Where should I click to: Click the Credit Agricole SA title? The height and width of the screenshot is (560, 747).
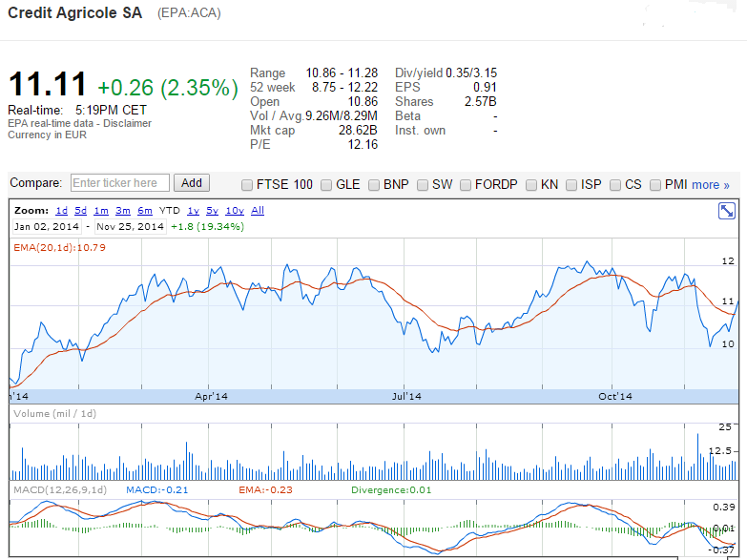click(74, 12)
